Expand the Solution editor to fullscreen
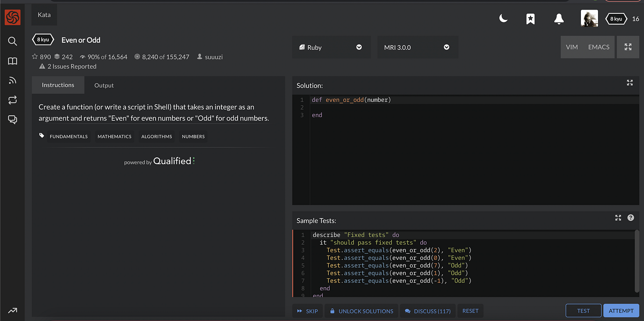This screenshot has height=321, width=644. 630,83
